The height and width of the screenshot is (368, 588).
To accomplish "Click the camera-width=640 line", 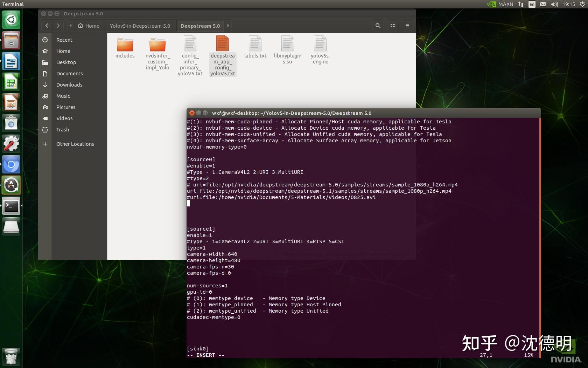I will pos(212,254).
